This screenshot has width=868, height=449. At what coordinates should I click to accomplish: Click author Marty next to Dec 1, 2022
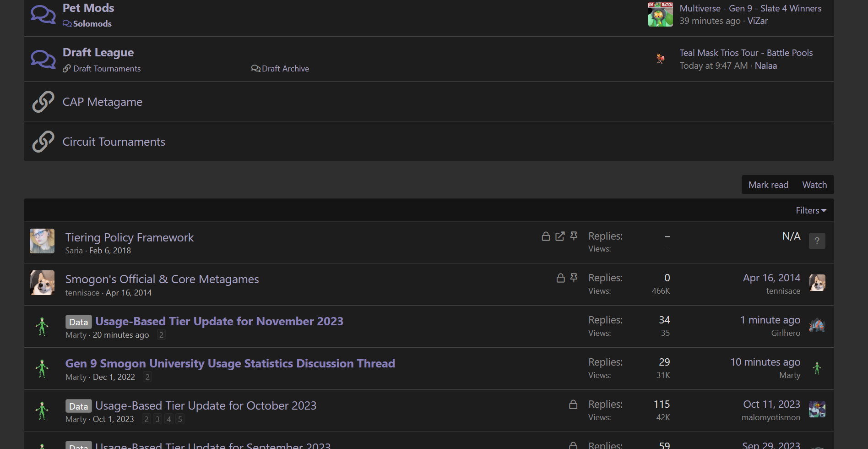click(x=76, y=377)
